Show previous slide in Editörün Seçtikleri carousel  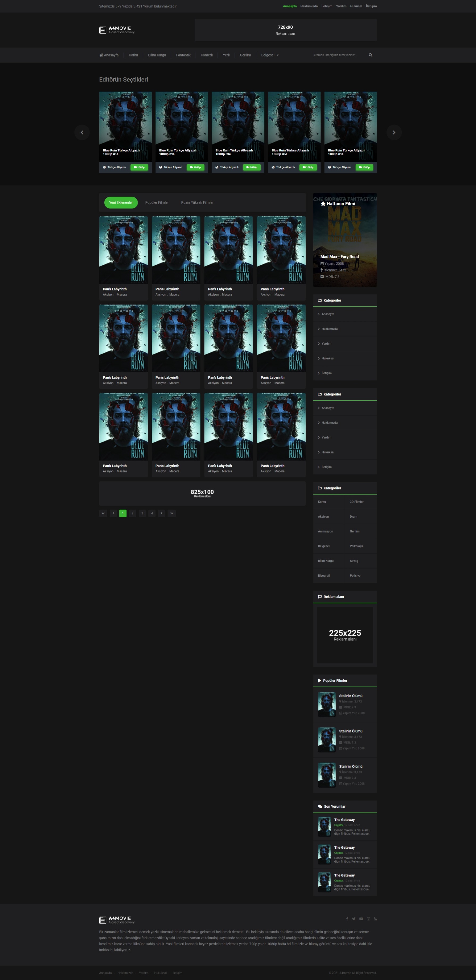click(x=82, y=132)
